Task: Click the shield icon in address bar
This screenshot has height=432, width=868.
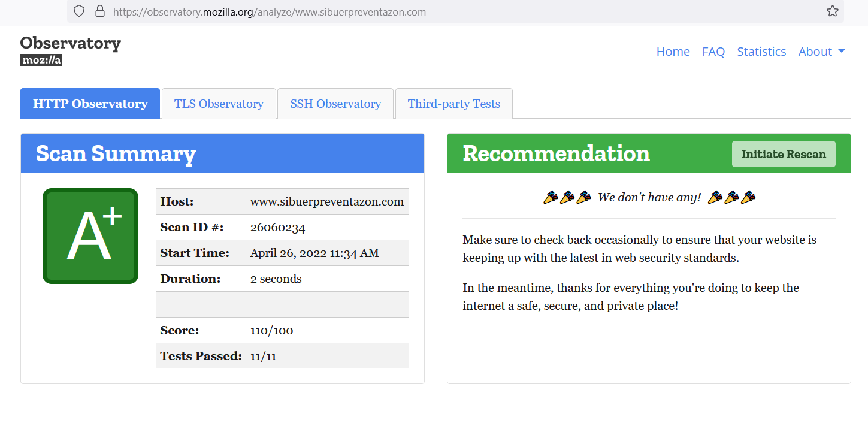Action: pyautogui.click(x=78, y=11)
